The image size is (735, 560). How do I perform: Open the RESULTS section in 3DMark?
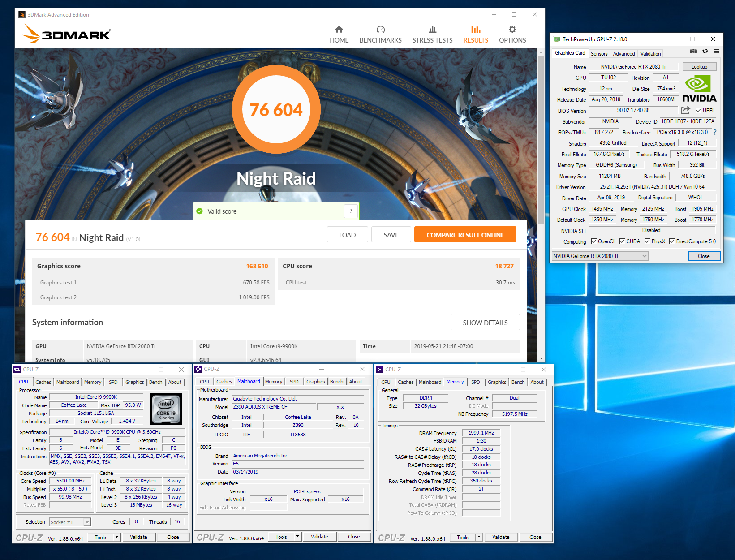476,34
